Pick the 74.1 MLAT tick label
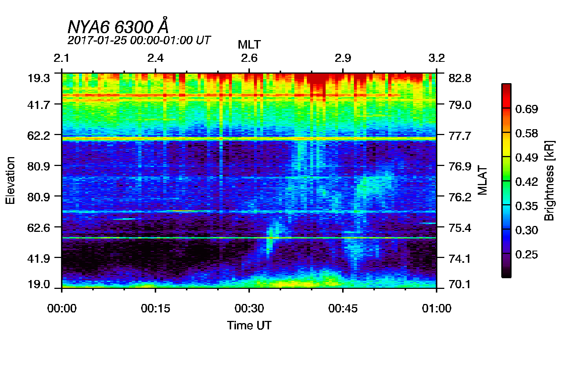This screenshot has width=588, height=368. click(x=460, y=258)
